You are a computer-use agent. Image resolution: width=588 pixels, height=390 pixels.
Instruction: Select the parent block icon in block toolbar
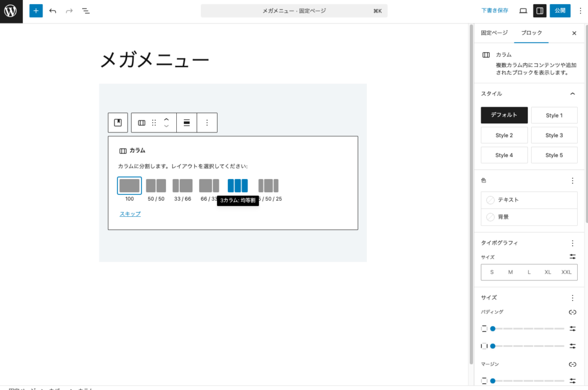118,122
